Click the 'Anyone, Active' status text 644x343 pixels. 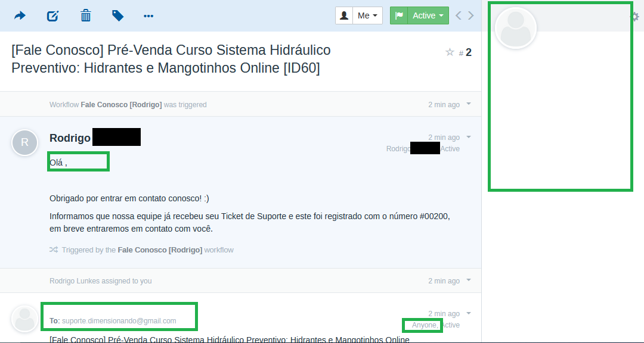(x=436, y=325)
